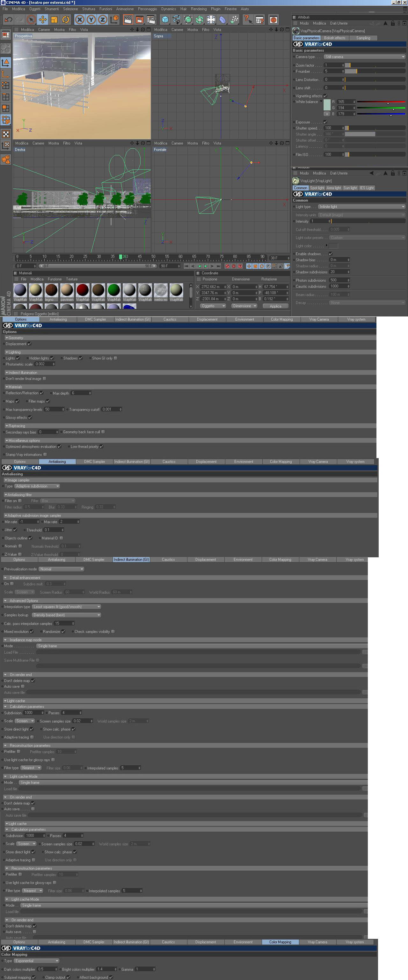The image size is (408, 980).
Task: Add a cube primitive object
Action: point(165,19)
